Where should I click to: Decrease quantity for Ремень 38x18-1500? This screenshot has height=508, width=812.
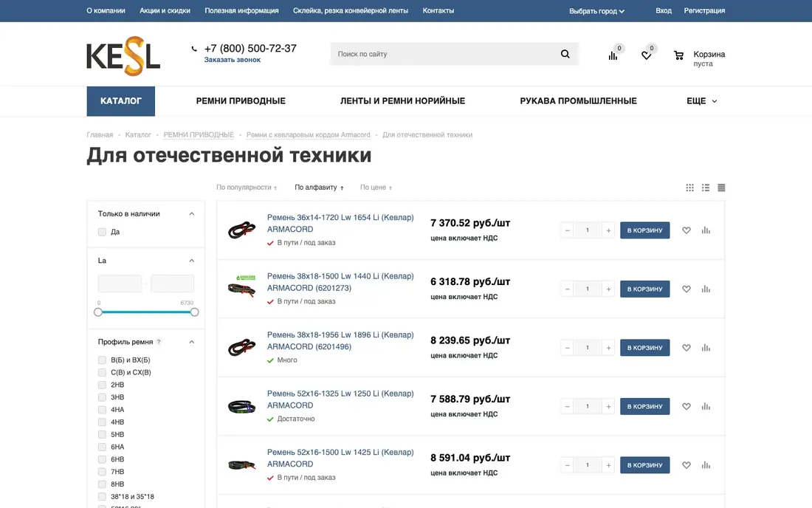point(567,289)
